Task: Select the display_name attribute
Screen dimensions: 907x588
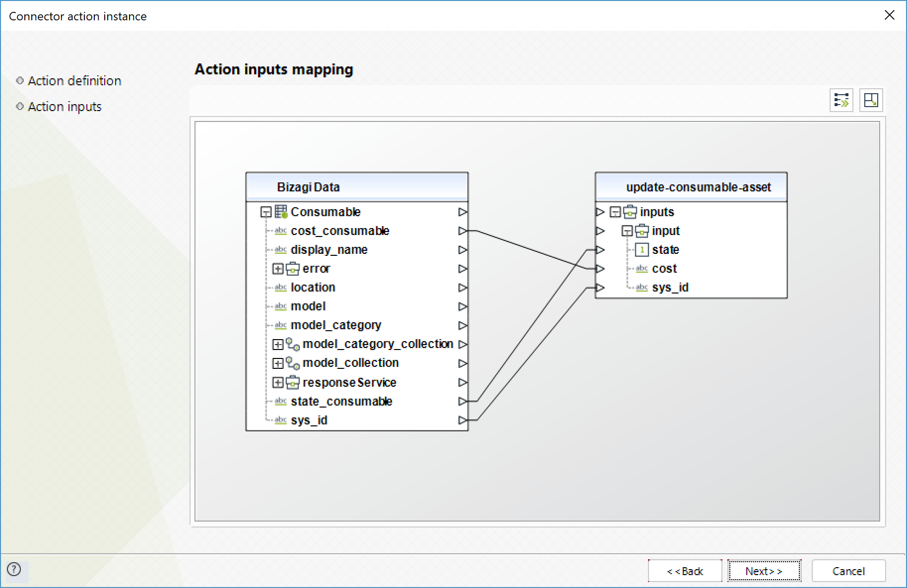Action: coord(329,250)
